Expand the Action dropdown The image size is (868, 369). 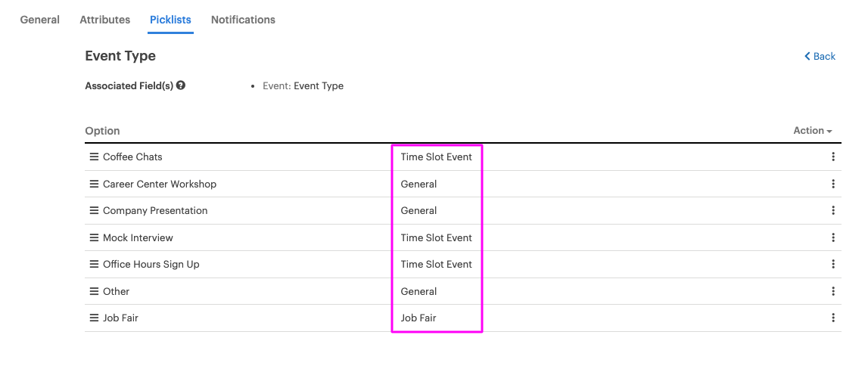(813, 131)
